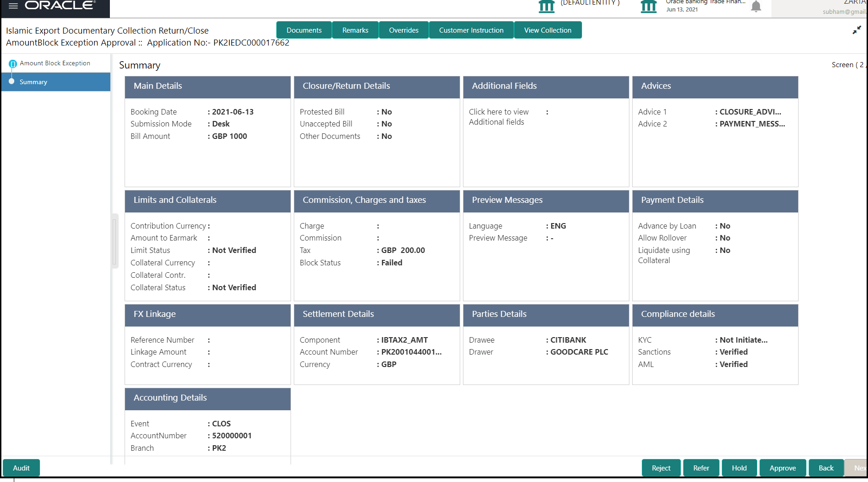Approve the transaction
The image size is (868, 482).
pyautogui.click(x=782, y=468)
